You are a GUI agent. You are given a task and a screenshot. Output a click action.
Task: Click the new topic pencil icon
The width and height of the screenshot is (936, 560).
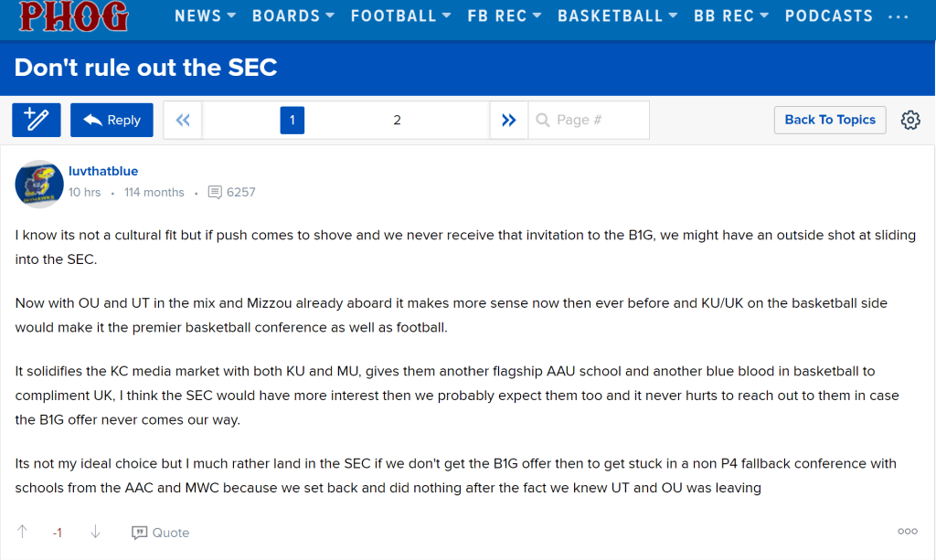click(x=37, y=120)
